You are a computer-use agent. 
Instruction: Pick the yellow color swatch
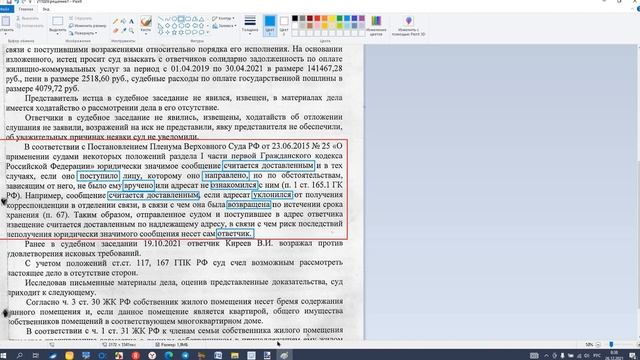pos(332,18)
